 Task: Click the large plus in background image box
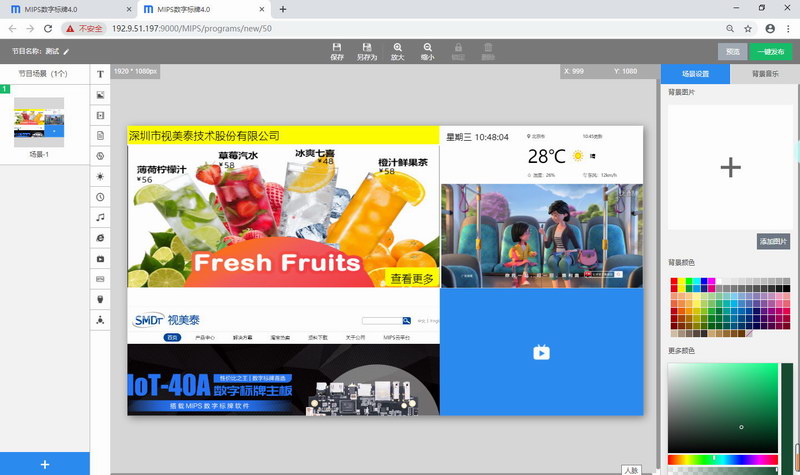point(731,167)
